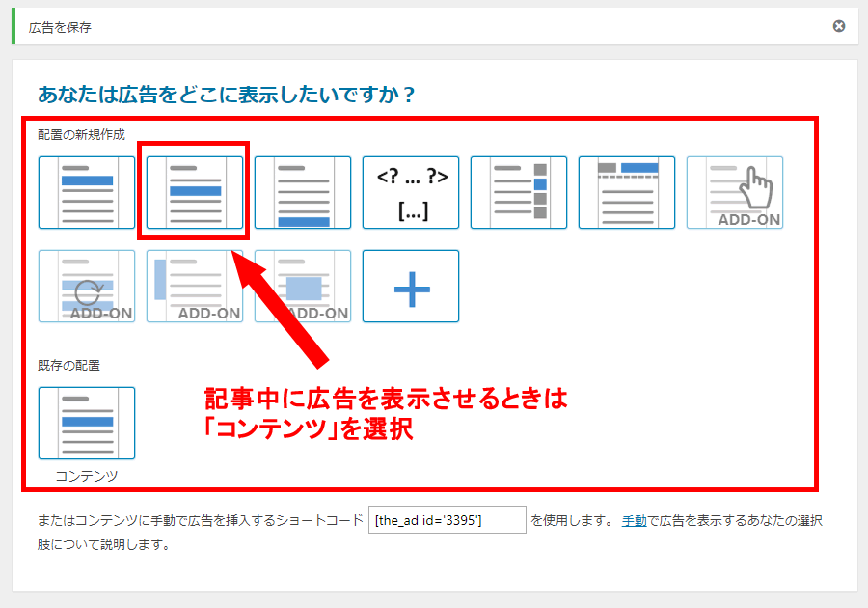Viewport: 868px width, 608px height.
Task: Select the in-content placement icon highlighted in red
Action: (x=195, y=192)
